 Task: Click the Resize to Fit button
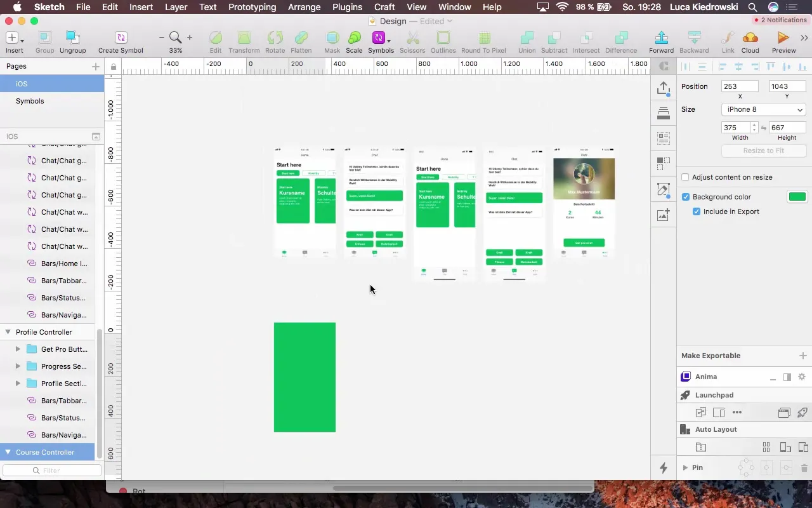click(x=764, y=150)
